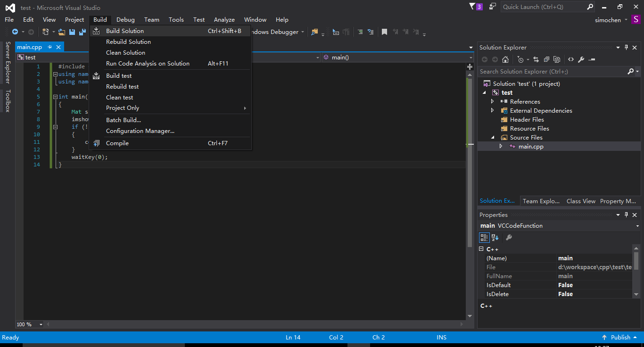This screenshot has height=347, width=644.
Task: Choose Build Solution from the Build menu
Action: pyautogui.click(x=170, y=31)
